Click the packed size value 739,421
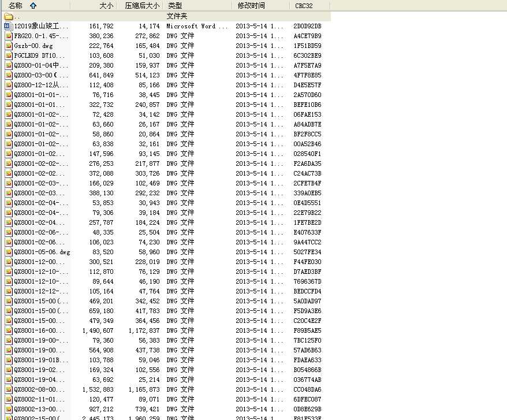 (147, 408)
